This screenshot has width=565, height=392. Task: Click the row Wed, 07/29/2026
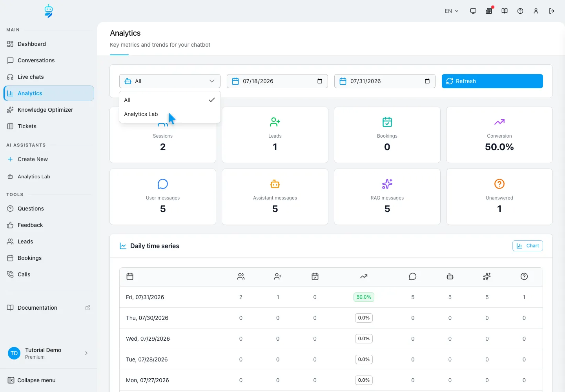click(x=331, y=339)
